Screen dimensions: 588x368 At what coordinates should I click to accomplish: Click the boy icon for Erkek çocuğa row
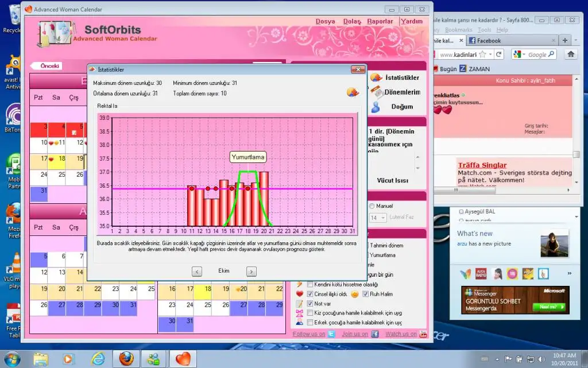tap(300, 322)
